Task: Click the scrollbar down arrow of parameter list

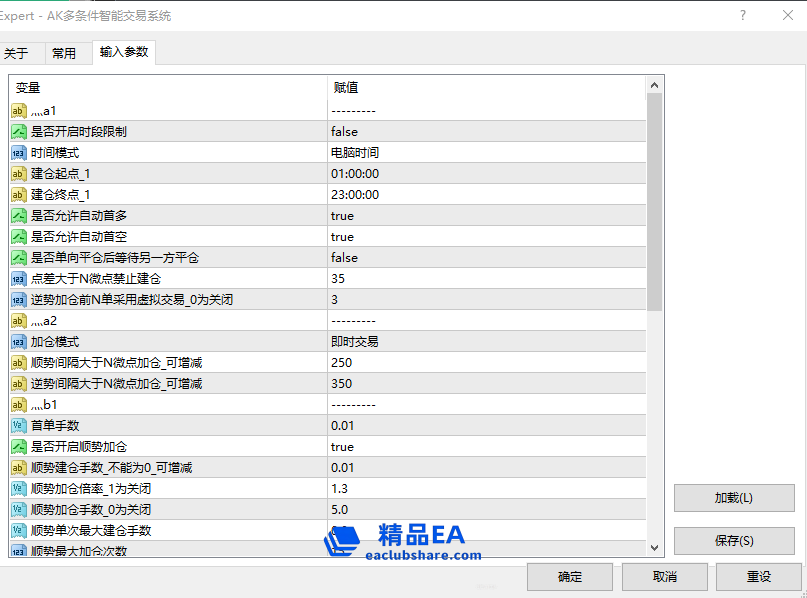Action: (x=655, y=547)
